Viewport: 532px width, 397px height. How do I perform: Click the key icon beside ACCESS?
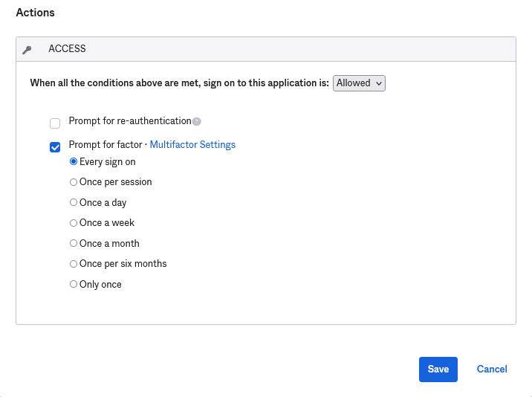click(x=27, y=50)
